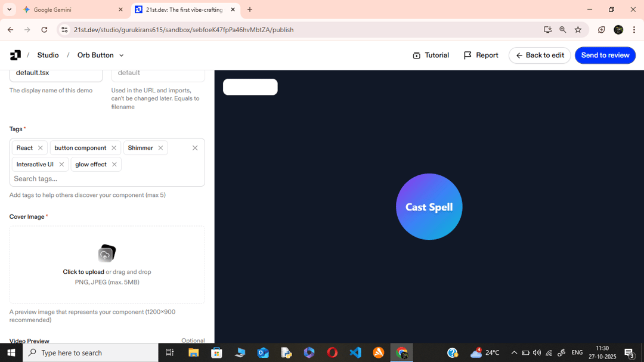Remove the glow effect tag
This screenshot has width=644, height=362.
click(x=114, y=165)
